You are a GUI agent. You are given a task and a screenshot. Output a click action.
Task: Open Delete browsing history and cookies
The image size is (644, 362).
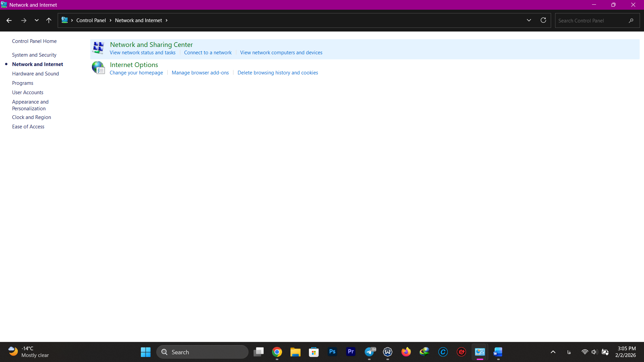[x=277, y=73]
